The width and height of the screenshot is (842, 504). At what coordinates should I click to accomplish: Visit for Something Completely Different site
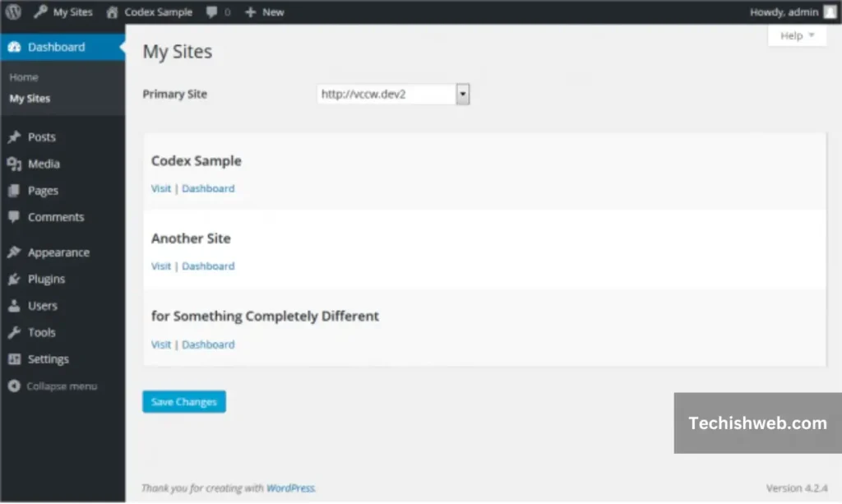click(160, 344)
